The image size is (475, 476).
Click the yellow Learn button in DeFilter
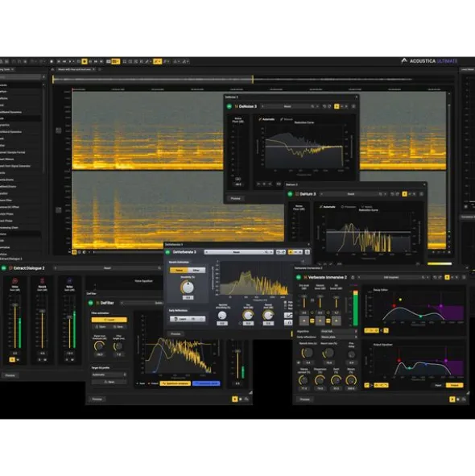pos(109,320)
